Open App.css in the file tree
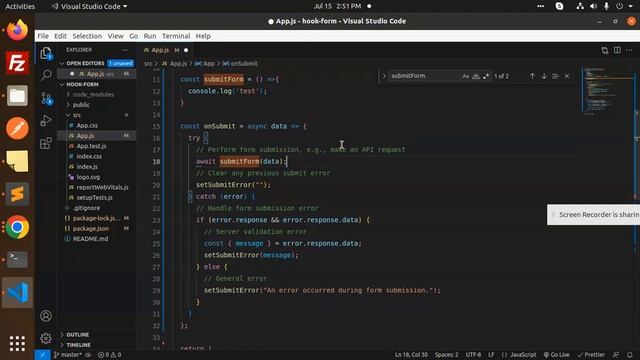 (x=87, y=125)
